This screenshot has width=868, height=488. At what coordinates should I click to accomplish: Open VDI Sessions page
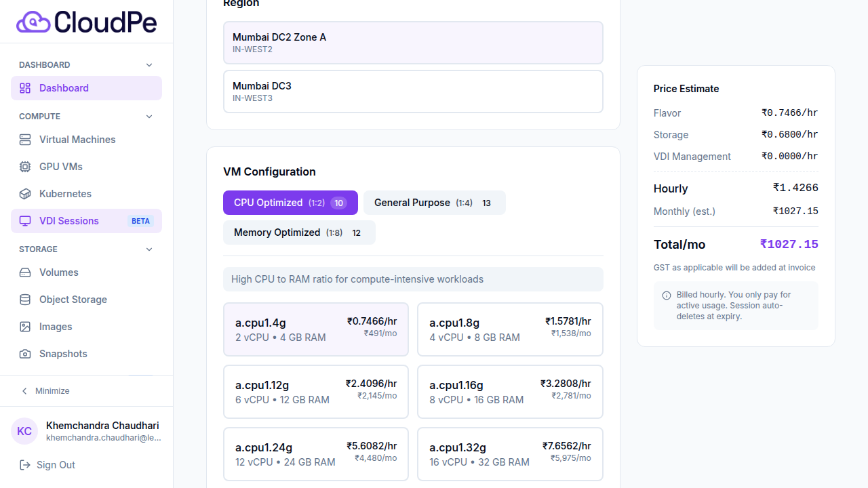coord(86,221)
